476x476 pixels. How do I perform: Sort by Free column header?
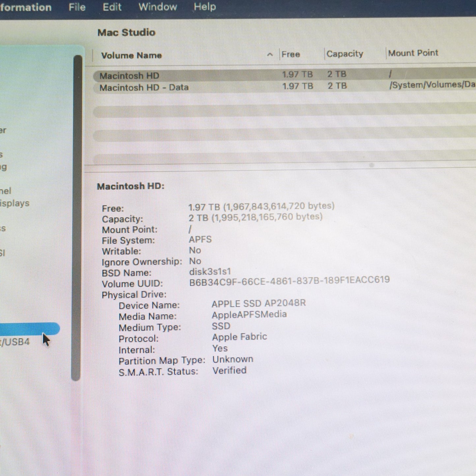[x=291, y=54]
